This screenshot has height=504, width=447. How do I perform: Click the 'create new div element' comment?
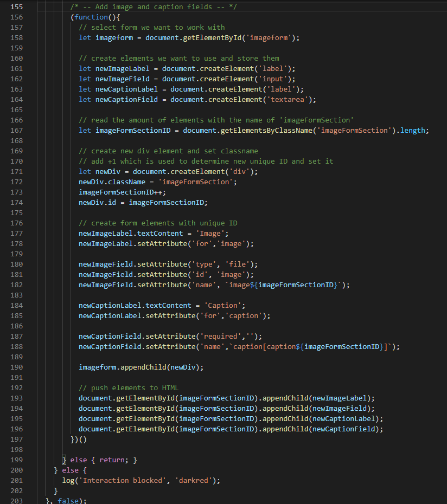tap(168, 151)
